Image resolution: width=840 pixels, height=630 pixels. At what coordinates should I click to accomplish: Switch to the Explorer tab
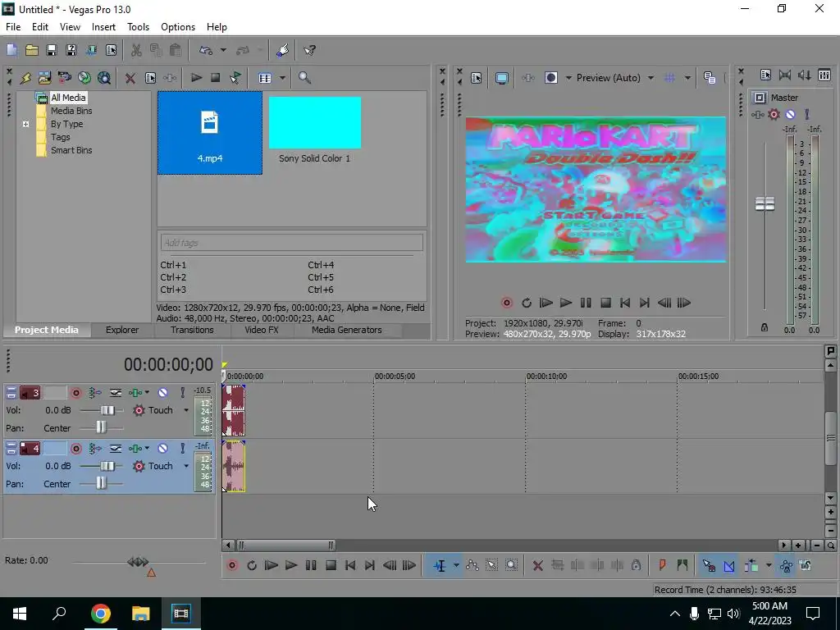click(x=122, y=330)
